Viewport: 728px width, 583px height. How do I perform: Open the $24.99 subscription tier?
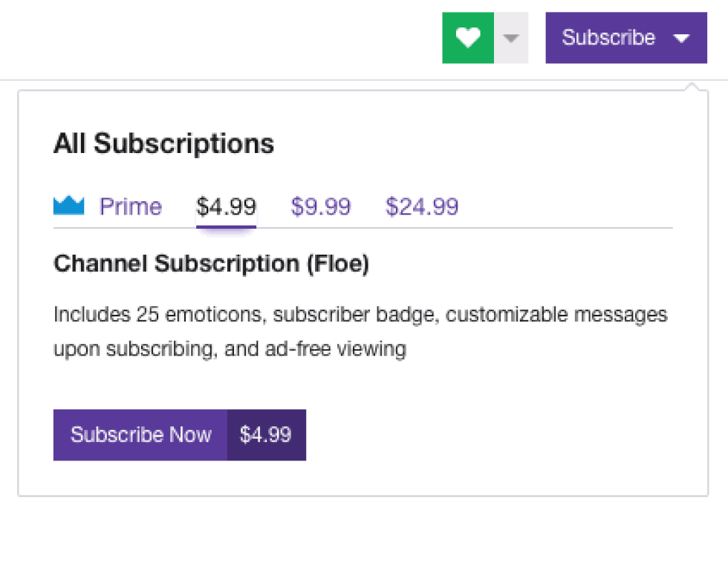pyautogui.click(x=422, y=206)
